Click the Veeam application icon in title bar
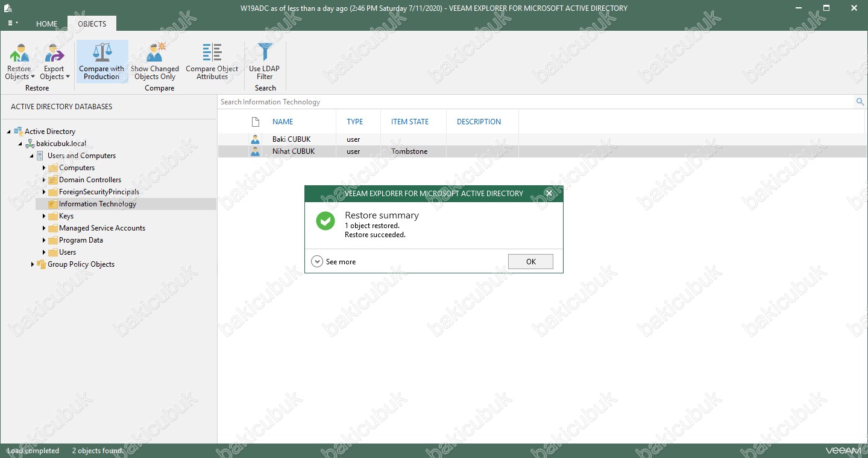The height and width of the screenshot is (458, 868). coord(8,8)
